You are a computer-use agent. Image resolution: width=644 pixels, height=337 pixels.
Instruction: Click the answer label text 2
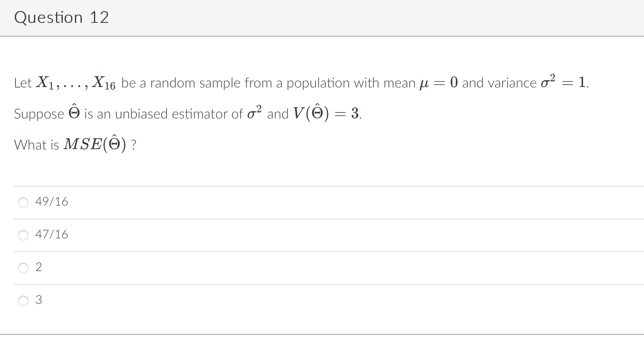[x=39, y=267]
